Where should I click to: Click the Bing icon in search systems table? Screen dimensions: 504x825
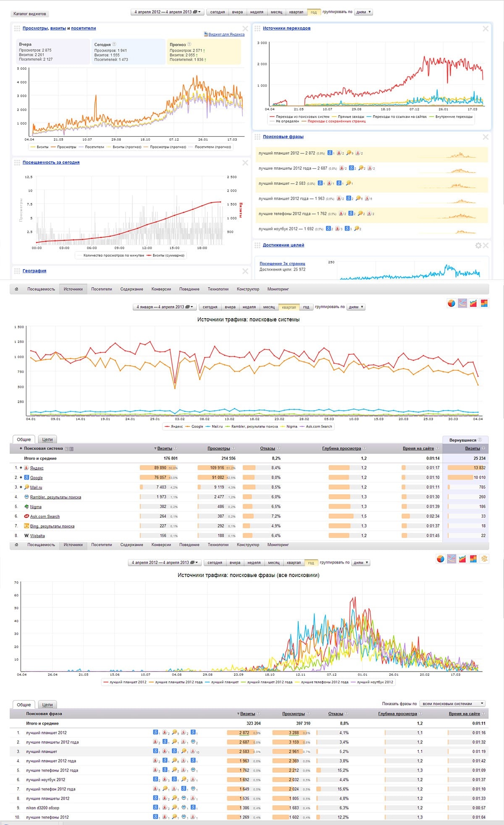[x=26, y=526]
